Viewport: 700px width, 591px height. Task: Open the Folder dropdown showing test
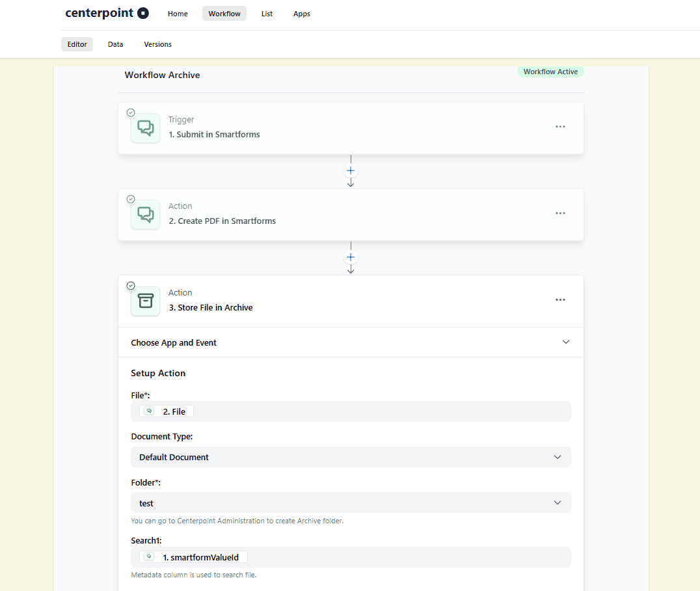pyautogui.click(x=351, y=502)
